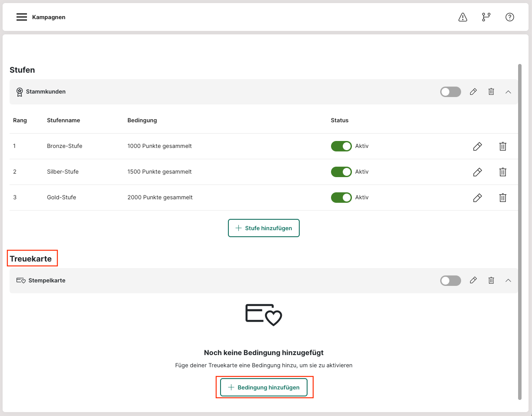The width and height of the screenshot is (532, 416).
Task: Enable the Stammkunden toggle switch
Action: click(x=450, y=92)
